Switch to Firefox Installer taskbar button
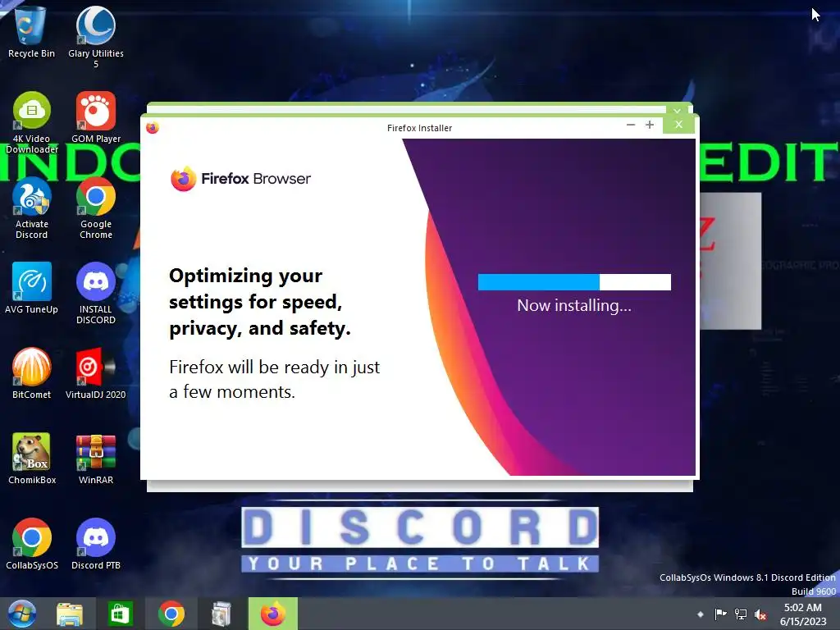Screen dimensions: 840x630 [x=272, y=614]
